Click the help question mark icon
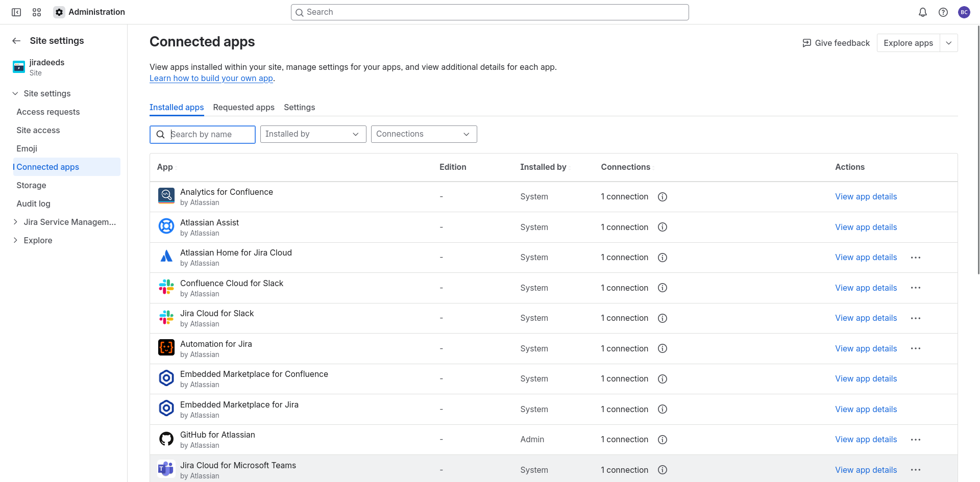 (x=943, y=12)
